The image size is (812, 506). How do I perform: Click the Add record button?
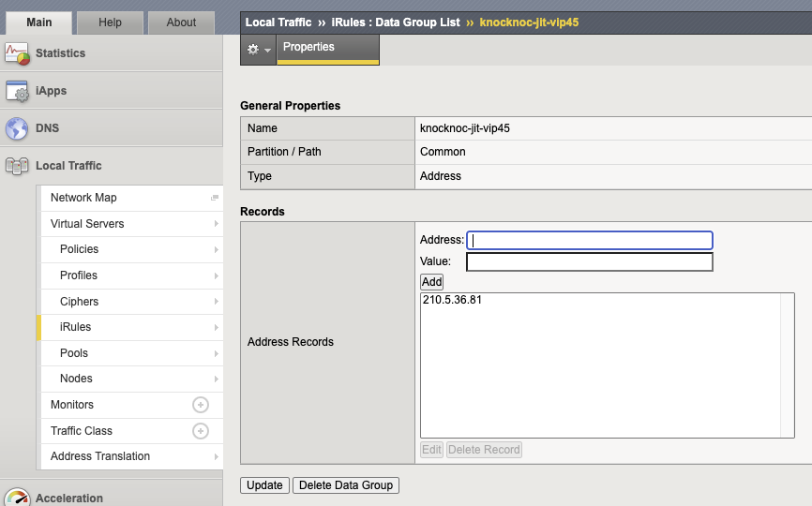[x=431, y=282]
